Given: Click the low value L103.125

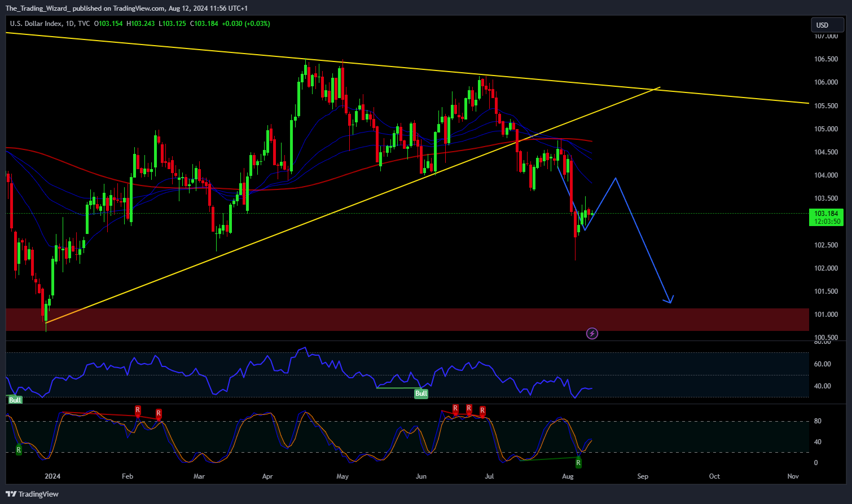Looking at the screenshot, I should [x=172, y=24].
